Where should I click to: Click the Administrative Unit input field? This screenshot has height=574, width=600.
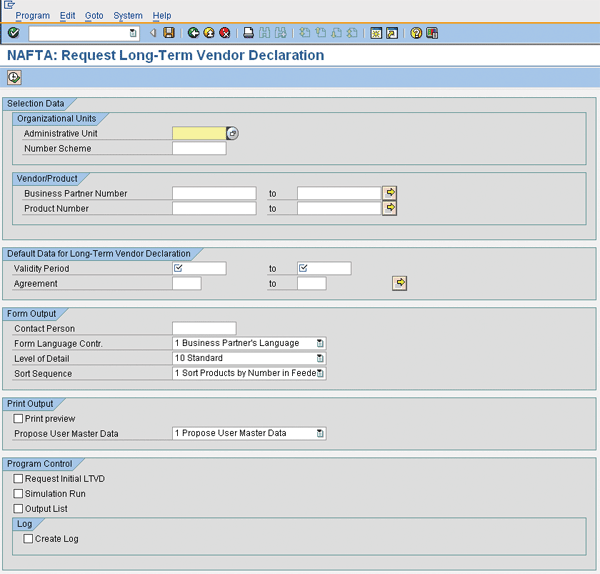click(199, 133)
